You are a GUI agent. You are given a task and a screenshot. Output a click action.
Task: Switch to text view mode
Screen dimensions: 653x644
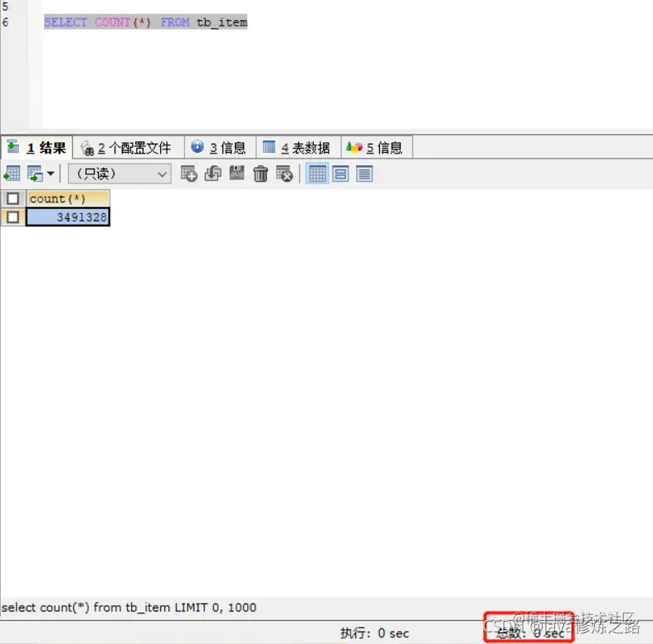(364, 173)
